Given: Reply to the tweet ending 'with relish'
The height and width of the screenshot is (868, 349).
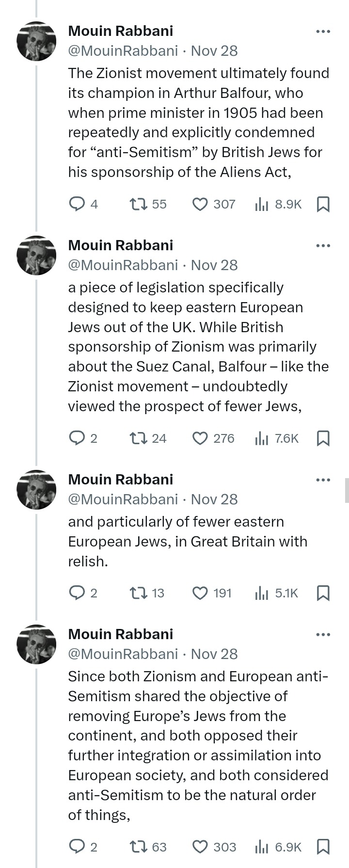Looking at the screenshot, I should click(x=77, y=593).
